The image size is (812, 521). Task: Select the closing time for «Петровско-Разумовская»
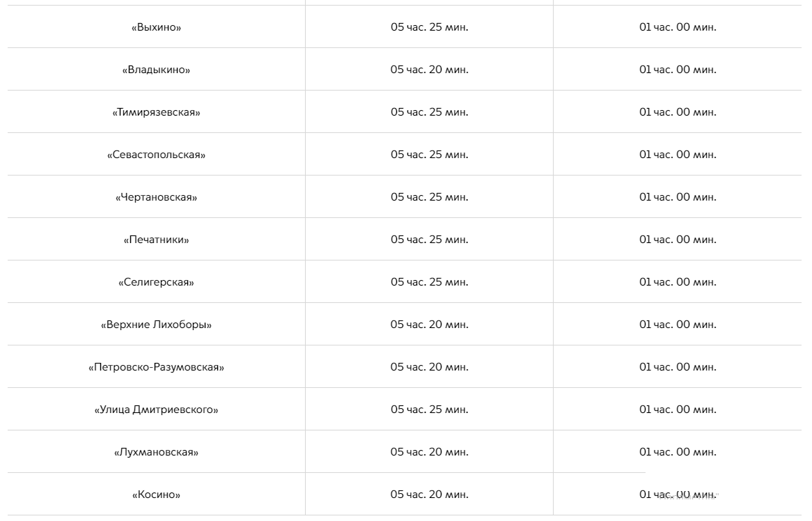[678, 367]
